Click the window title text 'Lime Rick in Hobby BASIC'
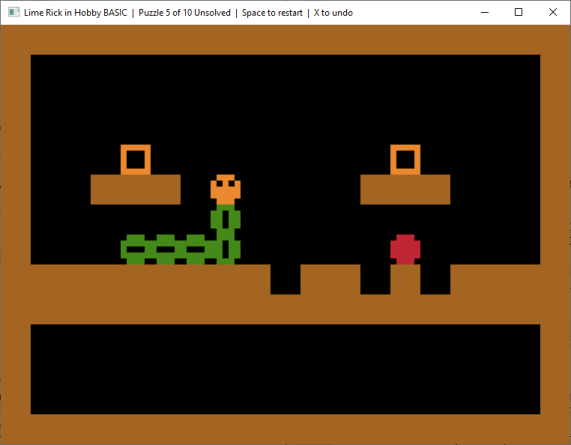571x445 pixels. [x=75, y=13]
